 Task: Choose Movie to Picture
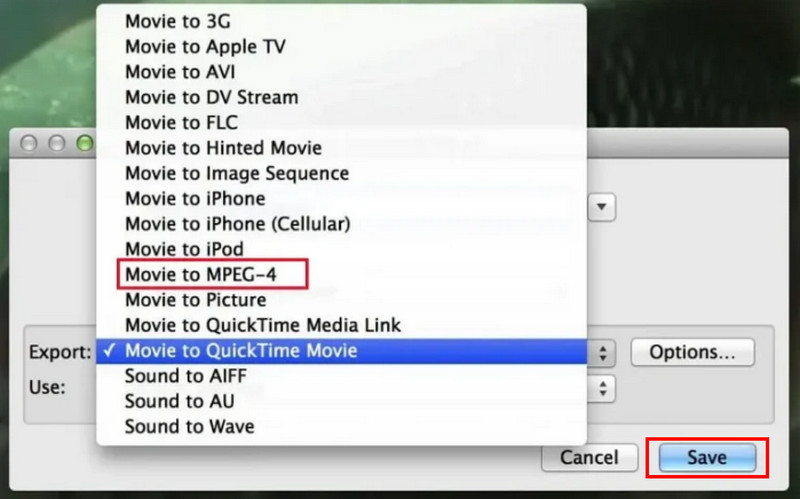point(341,300)
